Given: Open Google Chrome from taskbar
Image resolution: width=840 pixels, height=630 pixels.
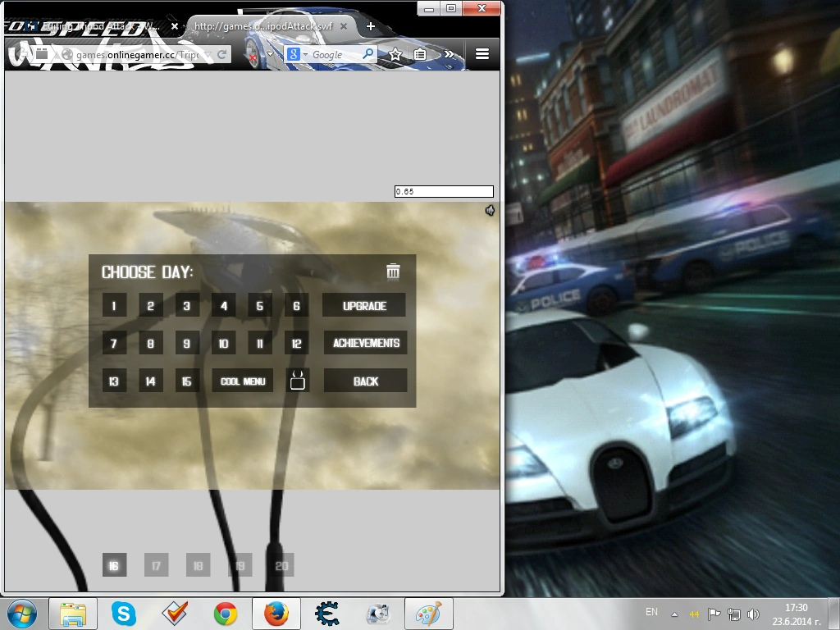Looking at the screenshot, I should tap(226, 614).
